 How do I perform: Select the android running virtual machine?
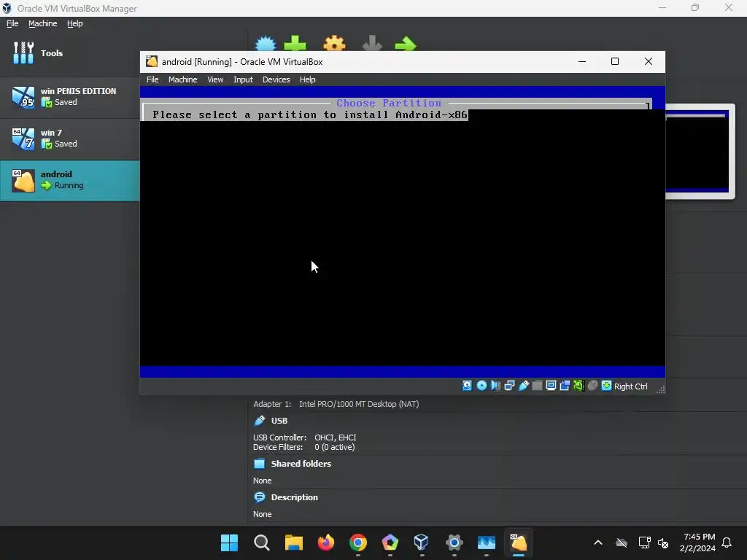click(69, 181)
